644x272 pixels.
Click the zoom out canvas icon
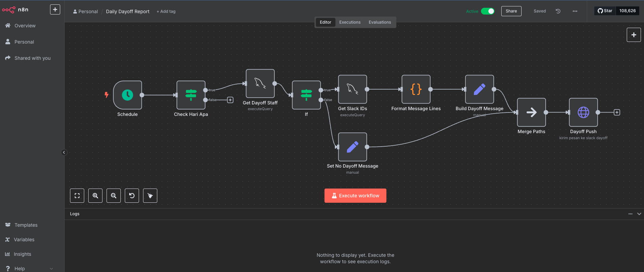[x=114, y=196]
